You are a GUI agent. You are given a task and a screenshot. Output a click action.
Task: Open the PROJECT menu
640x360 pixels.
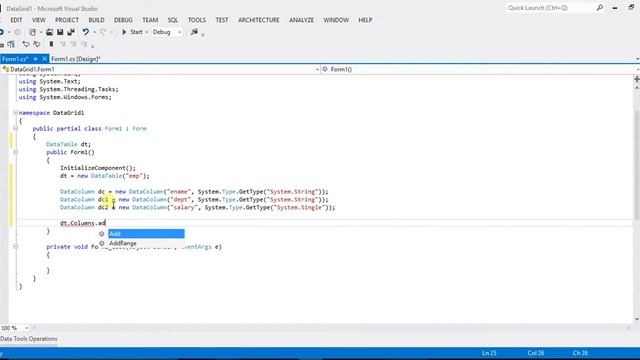pyautogui.click(x=67, y=20)
